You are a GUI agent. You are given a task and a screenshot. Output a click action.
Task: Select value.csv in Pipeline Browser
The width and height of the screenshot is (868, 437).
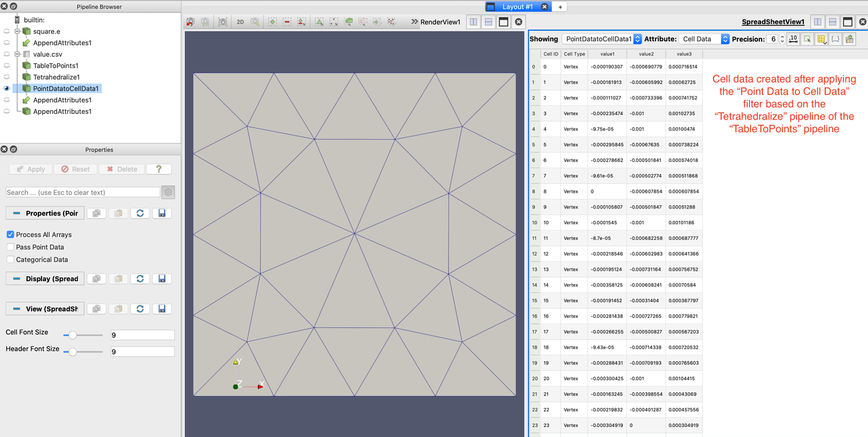tap(47, 54)
